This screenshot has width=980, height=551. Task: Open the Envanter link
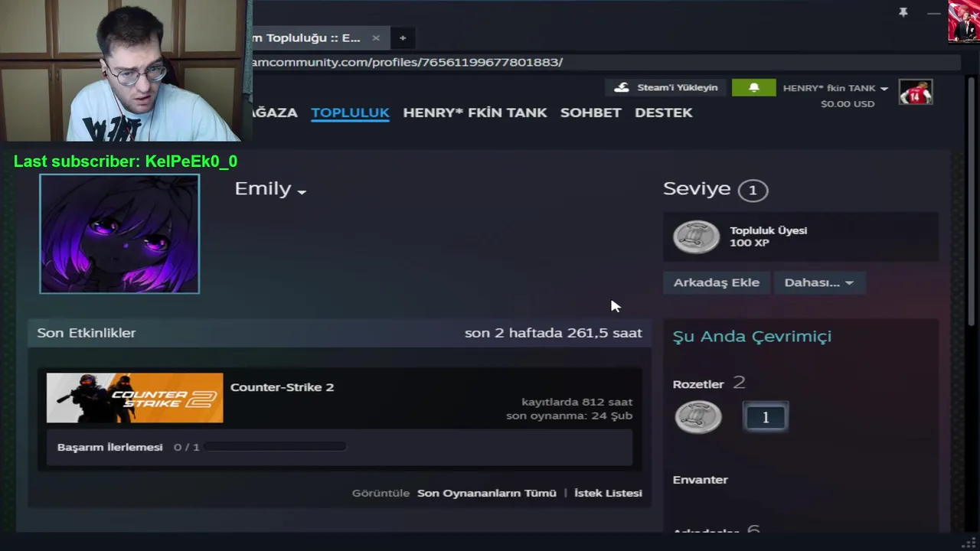(x=701, y=480)
